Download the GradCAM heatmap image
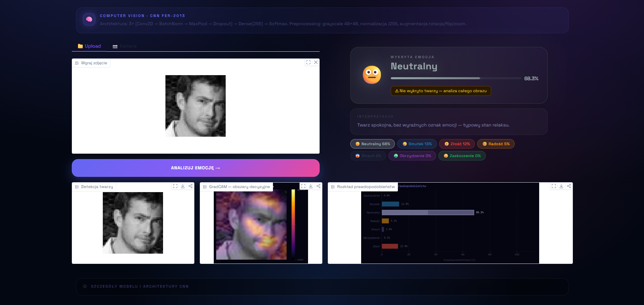This screenshot has width=644, height=305. (311, 186)
